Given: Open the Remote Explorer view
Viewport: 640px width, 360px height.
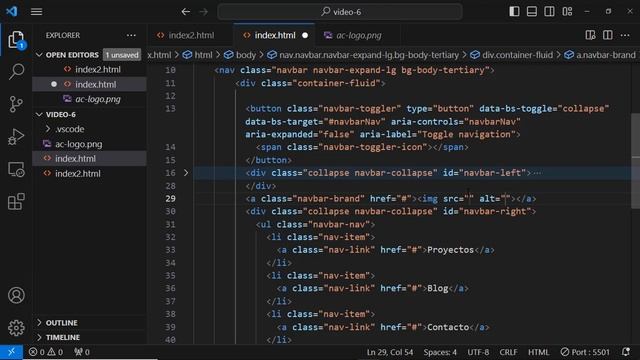Looking at the screenshot, I should click(16, 169).
